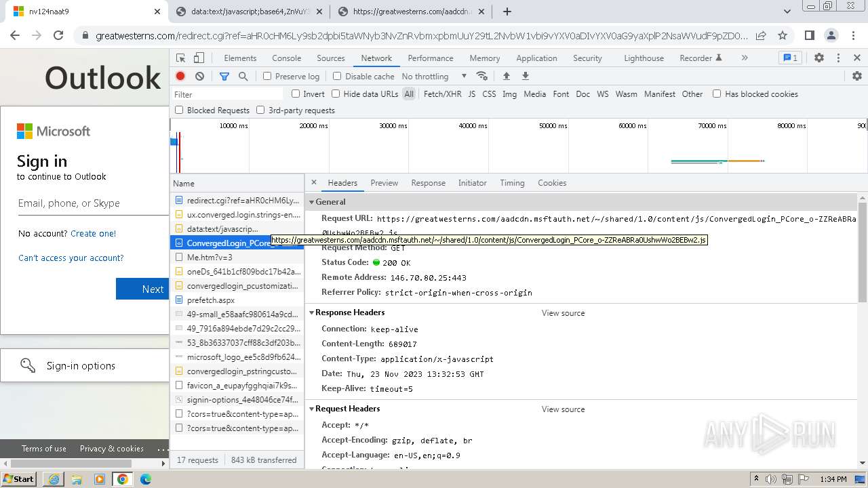Click Can't access your account link
Screen dimensions: 868x488
click(71, 258)
